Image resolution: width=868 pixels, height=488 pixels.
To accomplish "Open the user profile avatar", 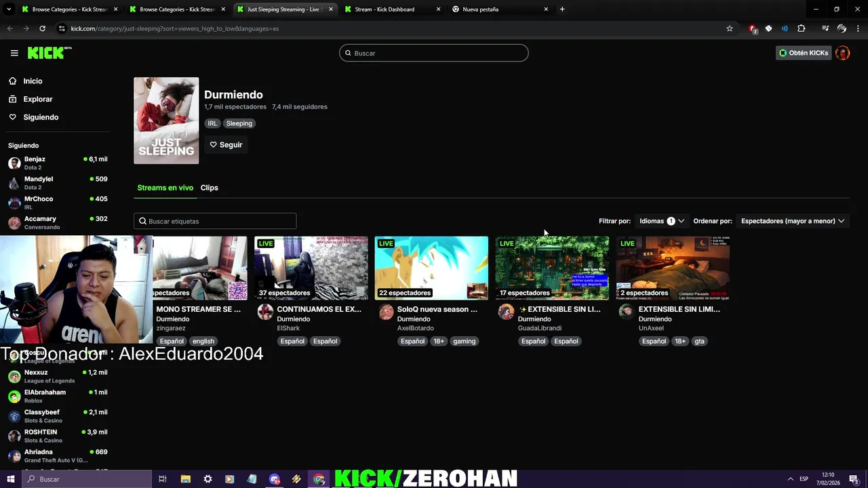I will point(843,53).
